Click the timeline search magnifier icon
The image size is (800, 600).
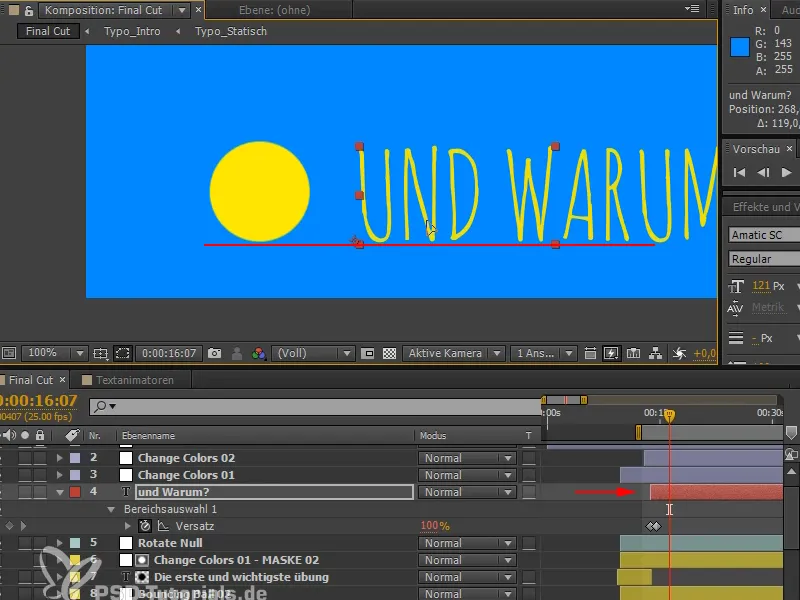click(x=101, y=406)
